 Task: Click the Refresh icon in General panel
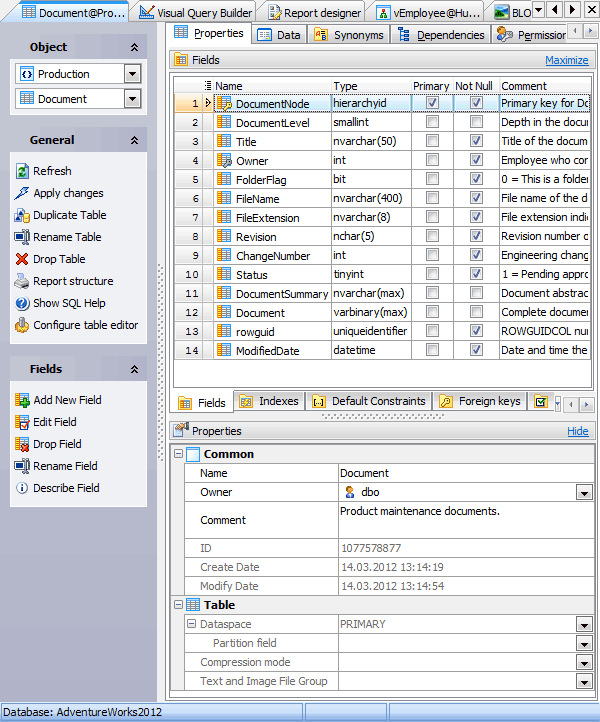pyautogui.click(x=22, y=171)
